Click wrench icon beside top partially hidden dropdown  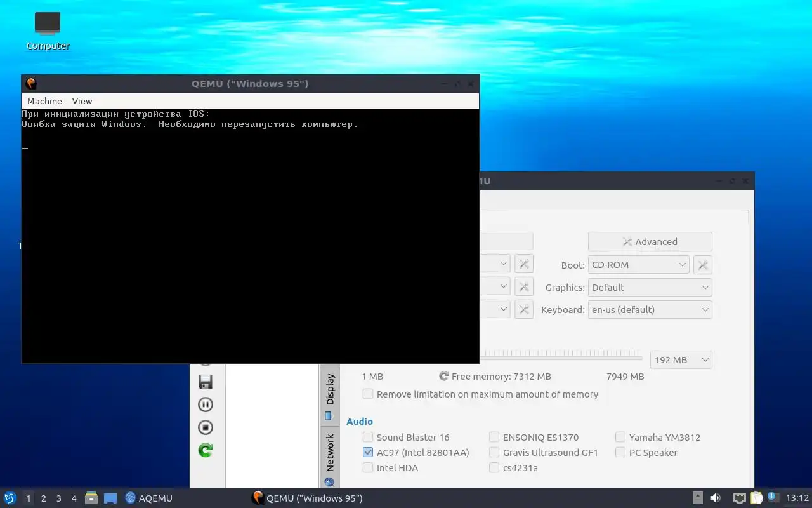524,265
